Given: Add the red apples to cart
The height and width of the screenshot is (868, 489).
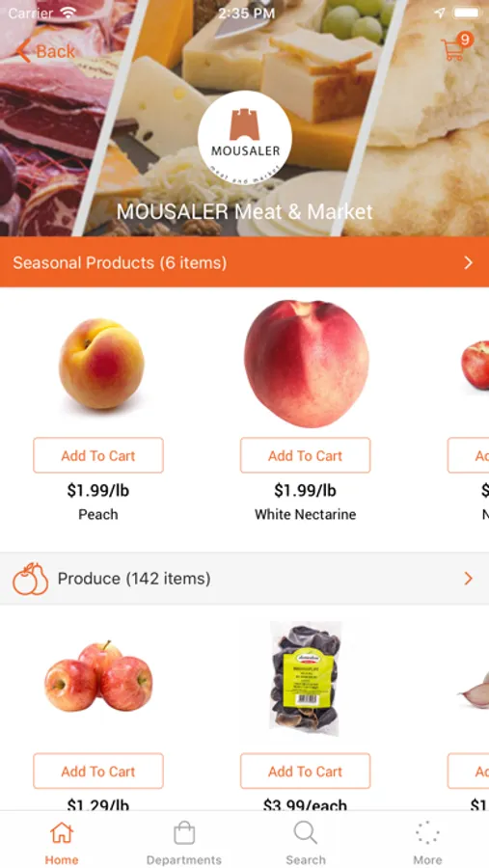Looking at the screenshot, I should [98, 772].
